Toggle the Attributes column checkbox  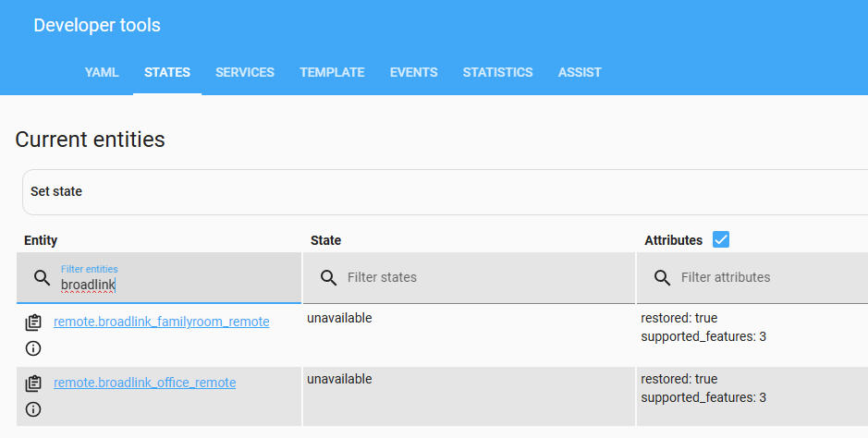click(721, 240)
